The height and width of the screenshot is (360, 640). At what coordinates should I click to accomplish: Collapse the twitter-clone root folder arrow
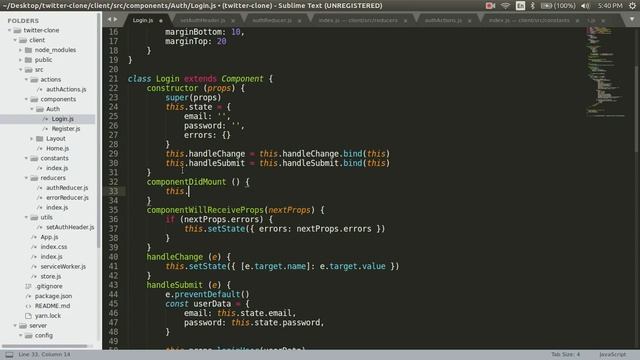click(x=9, y=30)
